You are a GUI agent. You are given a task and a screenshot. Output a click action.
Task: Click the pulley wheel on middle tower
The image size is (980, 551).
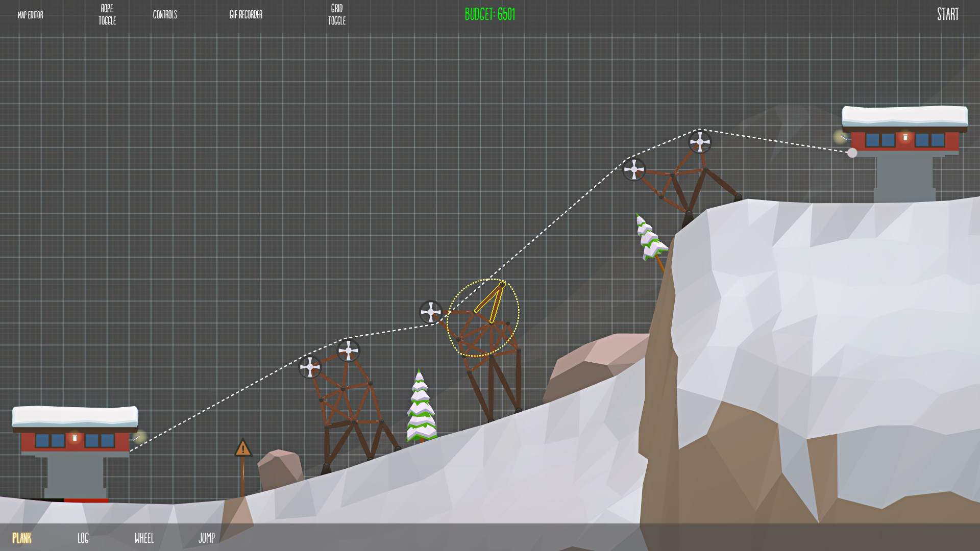click(x=431, y=312)
